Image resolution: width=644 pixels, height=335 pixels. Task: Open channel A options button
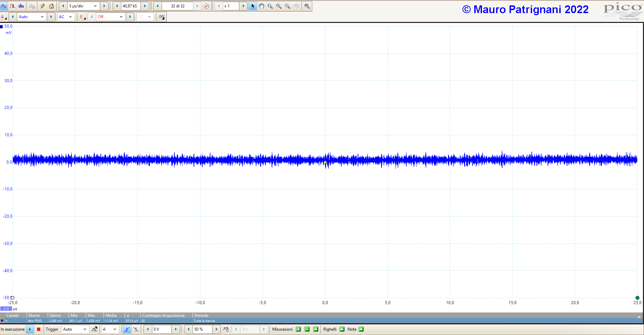tap(4, 17)
